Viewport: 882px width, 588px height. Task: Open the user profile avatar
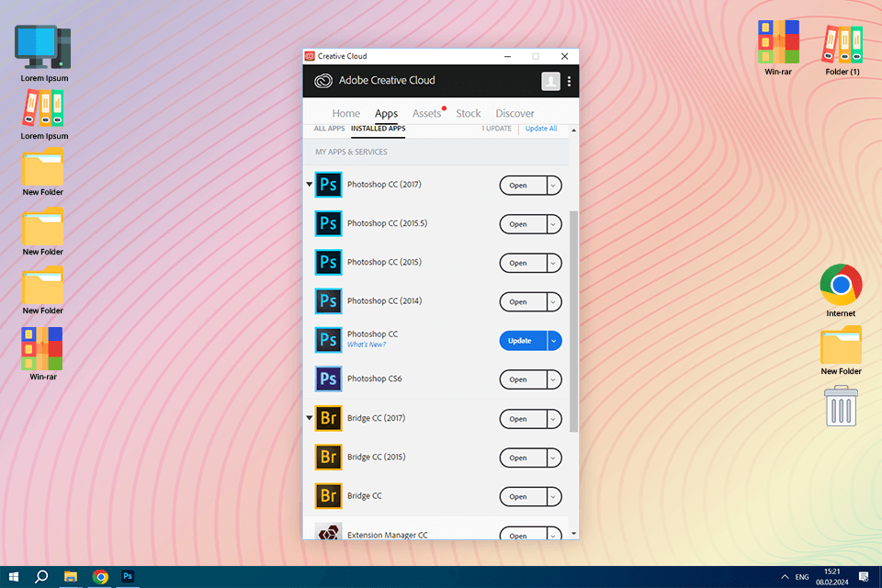click(550, 81)
